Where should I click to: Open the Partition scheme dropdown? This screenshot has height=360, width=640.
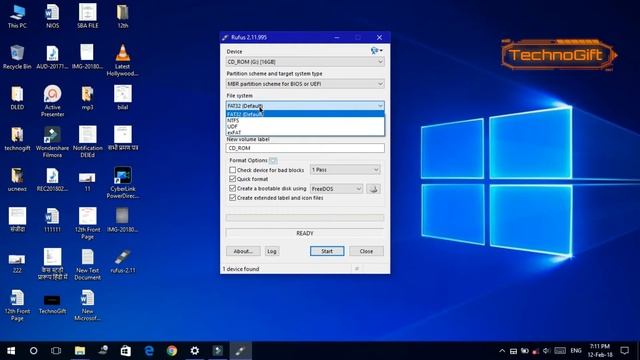305,84
